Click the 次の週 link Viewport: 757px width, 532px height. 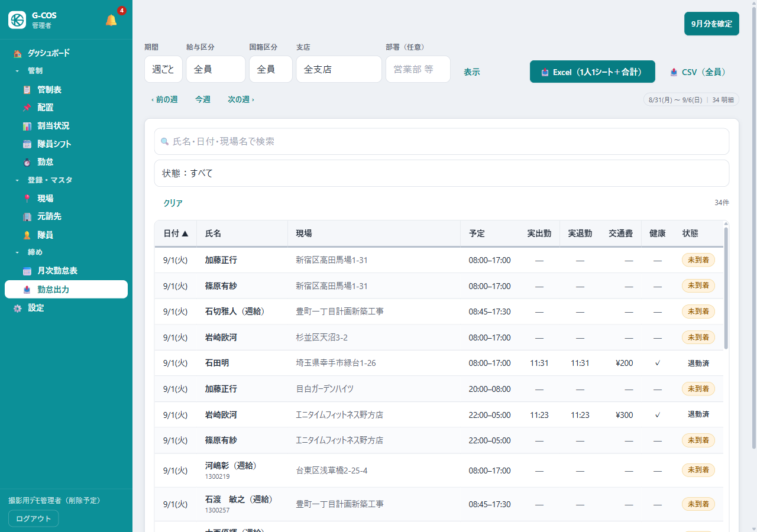point(241,99)
